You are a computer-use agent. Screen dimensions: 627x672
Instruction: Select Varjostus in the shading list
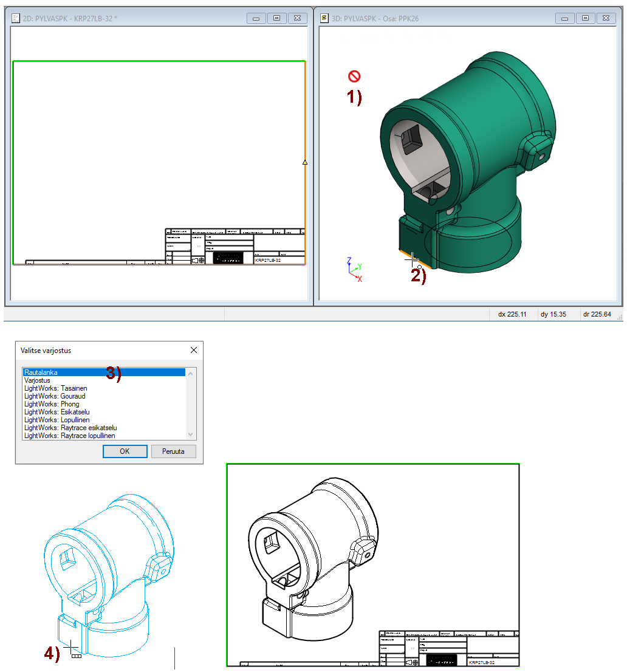[x=37, y=380]
